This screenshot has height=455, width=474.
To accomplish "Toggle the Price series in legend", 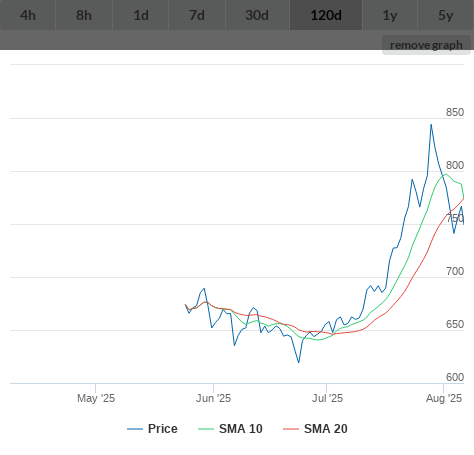I will pyautogui.click(x=163, y=429).
